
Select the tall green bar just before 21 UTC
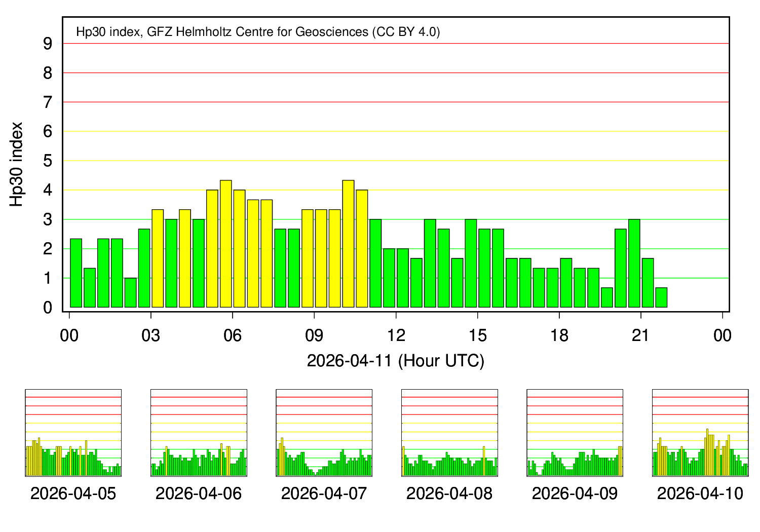[x=634, y=263]
